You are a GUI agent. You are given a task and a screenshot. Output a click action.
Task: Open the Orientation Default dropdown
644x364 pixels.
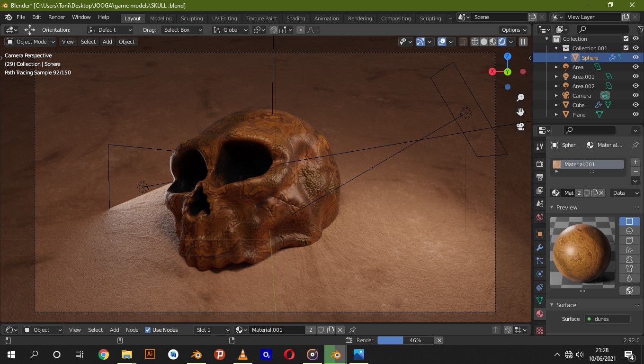coord(110,30)
